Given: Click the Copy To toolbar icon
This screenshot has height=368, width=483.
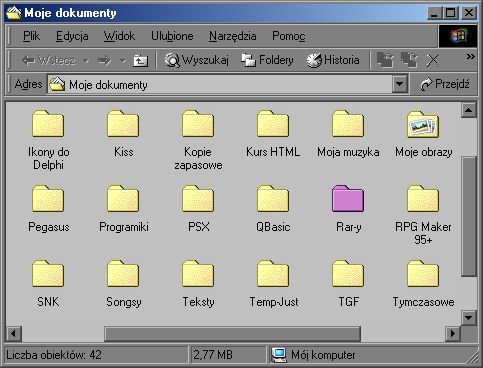Looking at the screenshot, I should (x=409, y=60).
